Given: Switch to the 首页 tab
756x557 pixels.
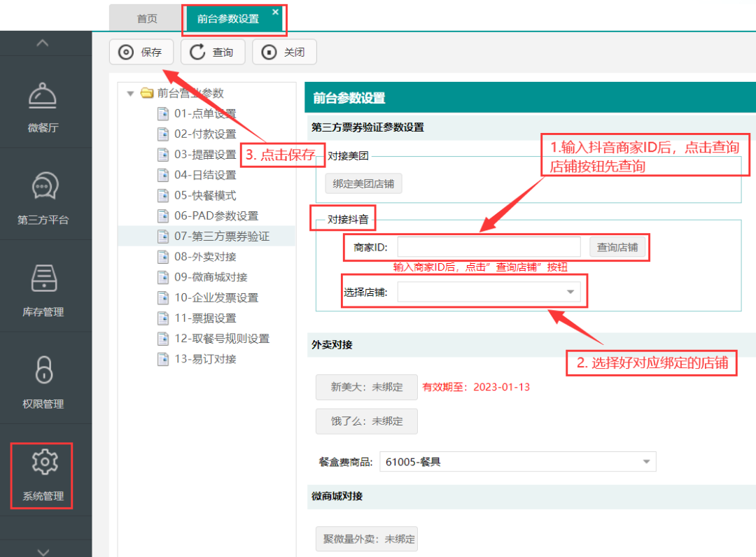Looking at the screenshot, I should point(147,19).
